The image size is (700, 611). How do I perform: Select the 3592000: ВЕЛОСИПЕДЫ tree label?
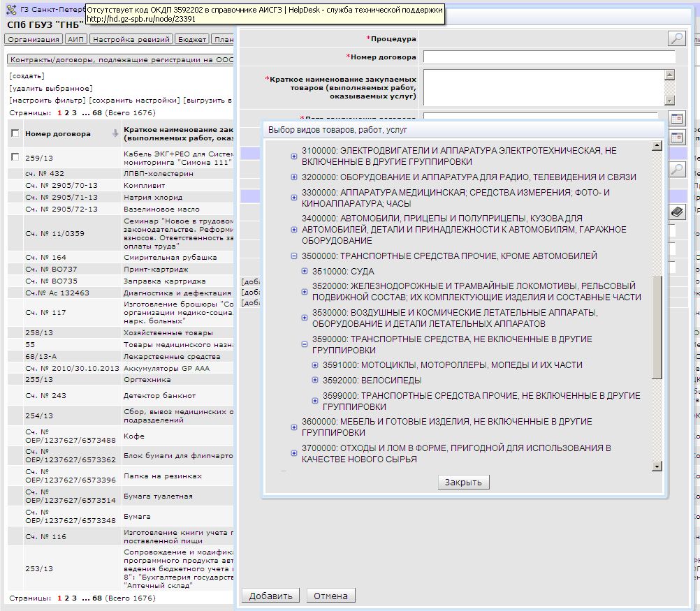coord(372,381)
